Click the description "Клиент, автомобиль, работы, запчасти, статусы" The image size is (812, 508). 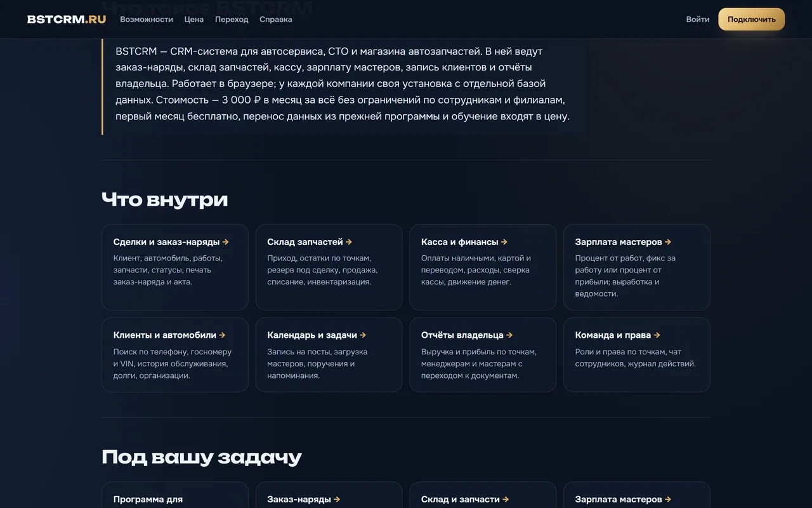[x=168, y=270]
